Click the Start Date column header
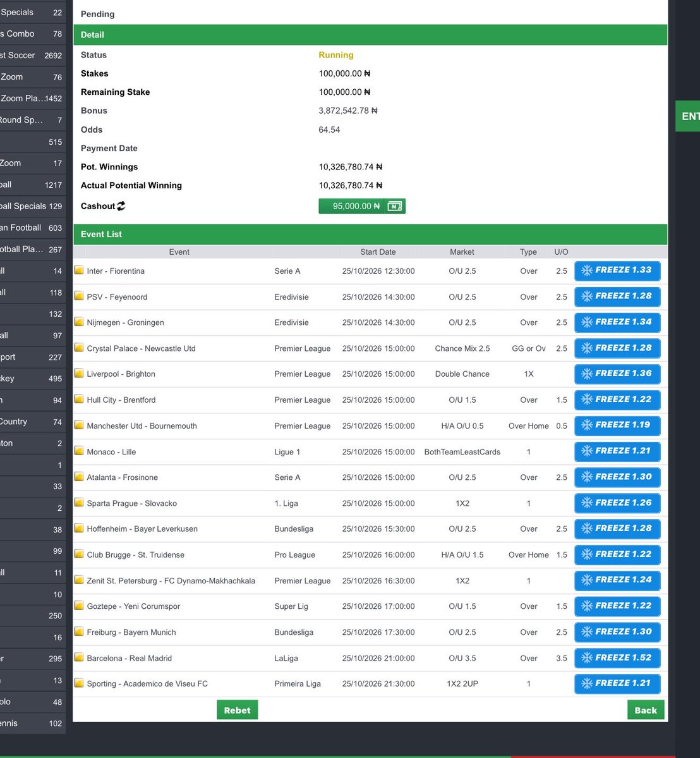700x758 pixels. (x=378, y=252)
